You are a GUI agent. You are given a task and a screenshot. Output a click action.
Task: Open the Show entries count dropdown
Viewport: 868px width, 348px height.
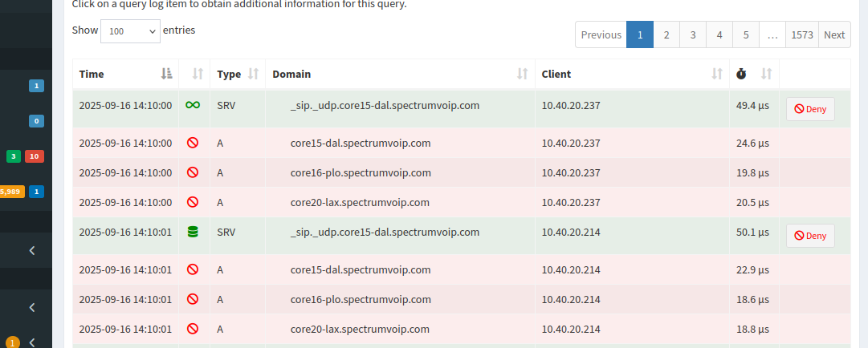(x=130, y=31)
